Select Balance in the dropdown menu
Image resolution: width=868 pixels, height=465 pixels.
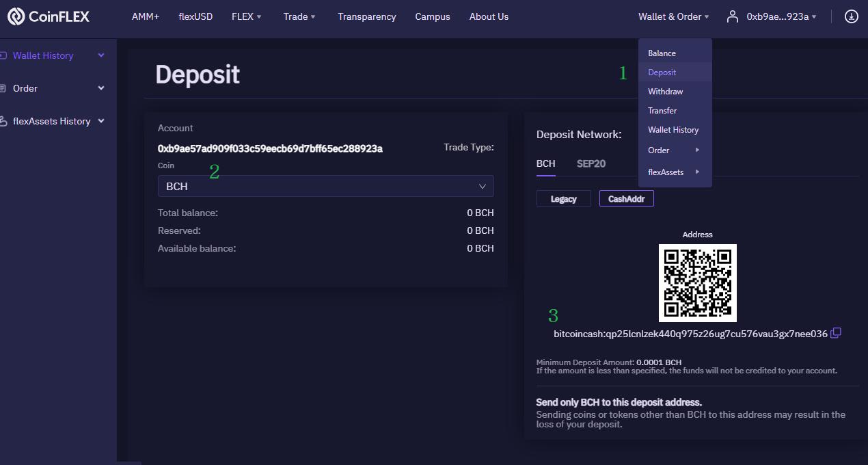pyautogui.click(x=675, y=53)
